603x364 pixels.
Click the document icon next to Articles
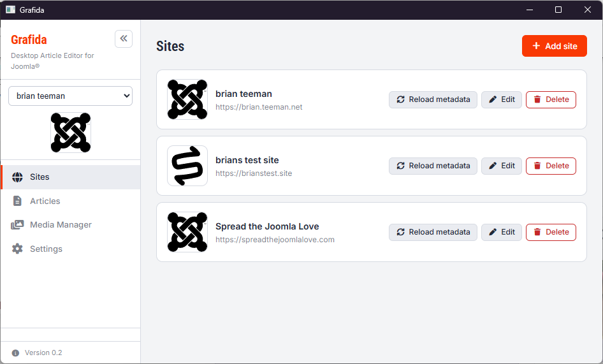[17, 201]
